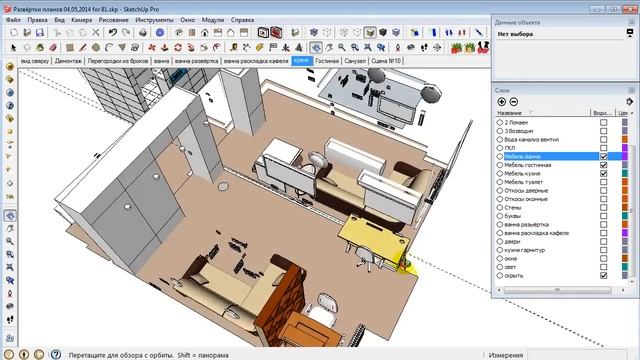The height and width of the screenshot is (360, 640).
Task: Select the Rotate tool
Action: (x=178, y=48)
